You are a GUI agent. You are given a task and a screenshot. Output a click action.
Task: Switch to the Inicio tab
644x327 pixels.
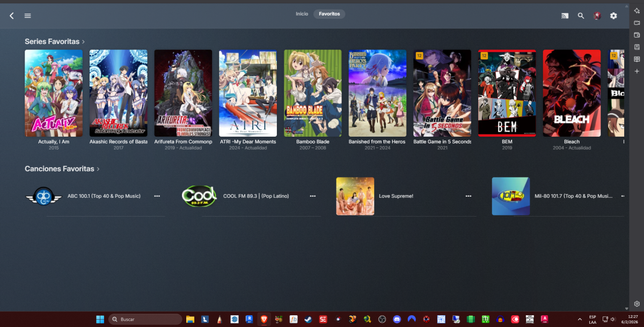[x=302, y=14]
